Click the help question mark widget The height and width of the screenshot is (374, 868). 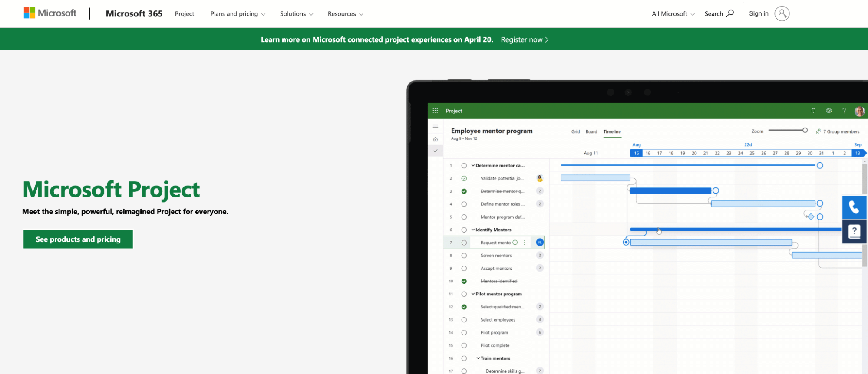(854, 231)
